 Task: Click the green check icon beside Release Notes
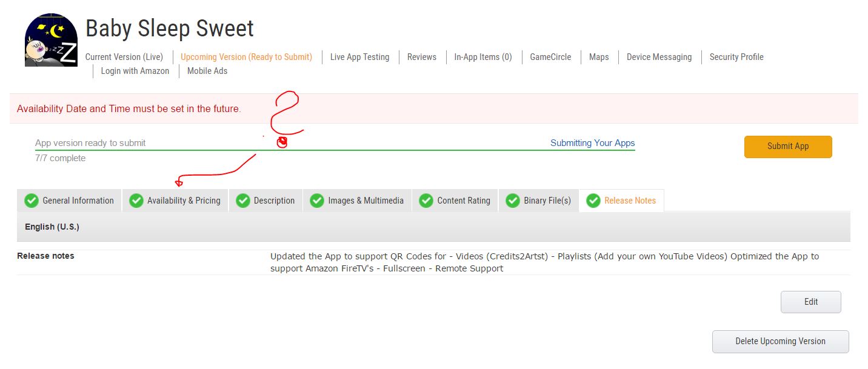click(x=593, y=201)
